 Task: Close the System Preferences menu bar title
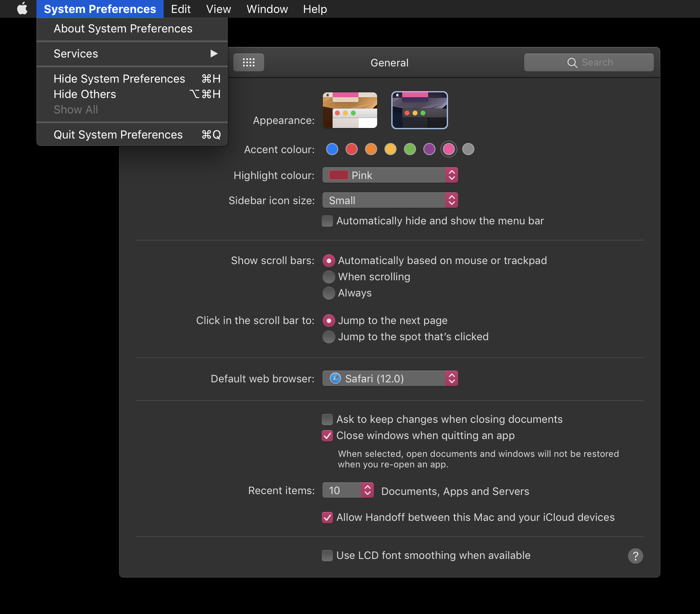pos(100,9)
